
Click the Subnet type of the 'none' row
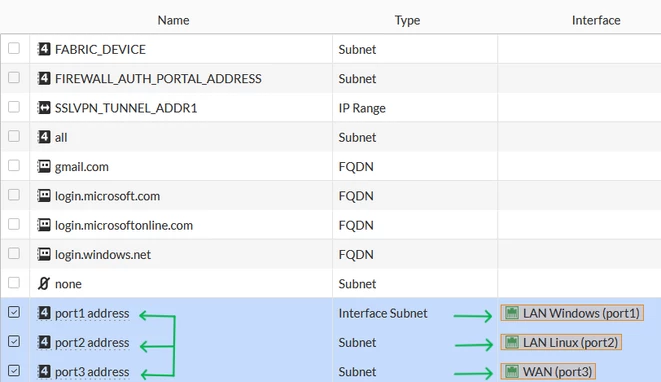pyautogui.click(x=357, y=284)
